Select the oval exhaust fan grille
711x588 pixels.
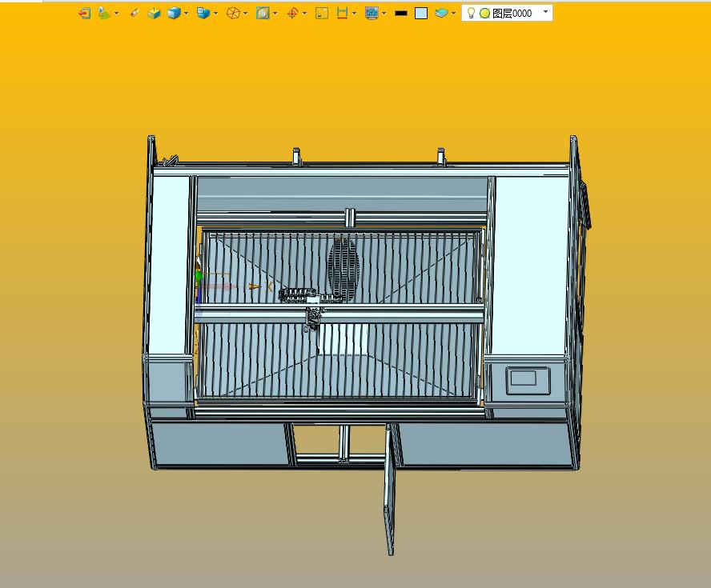click(x=343, y=270)
